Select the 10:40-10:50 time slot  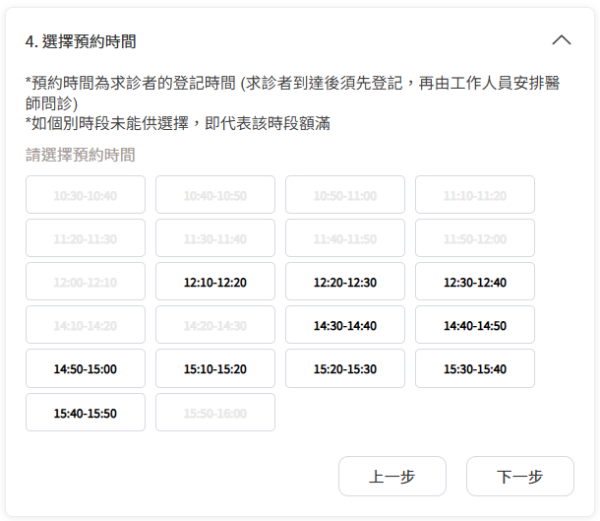(215, 195)
